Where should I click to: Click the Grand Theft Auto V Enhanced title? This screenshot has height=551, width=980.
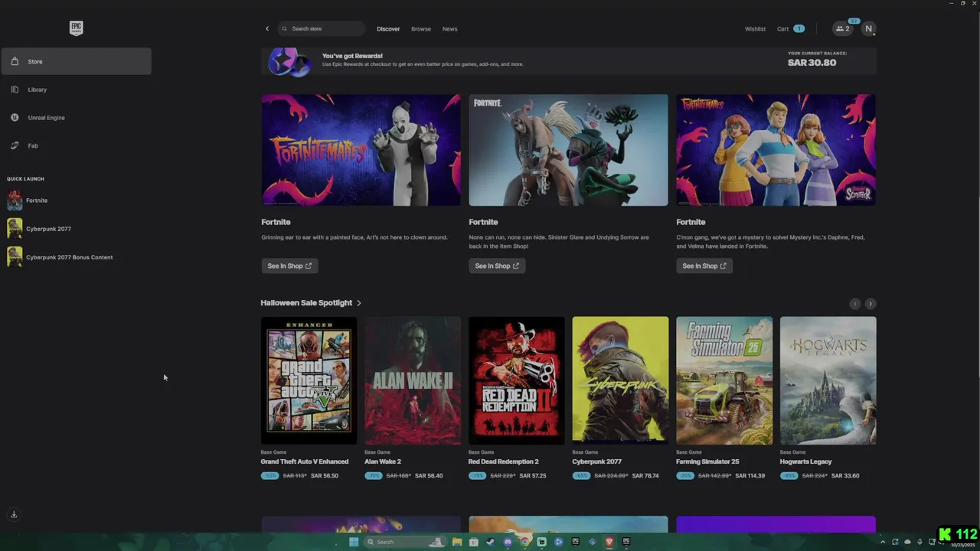(x=305, y=461)
